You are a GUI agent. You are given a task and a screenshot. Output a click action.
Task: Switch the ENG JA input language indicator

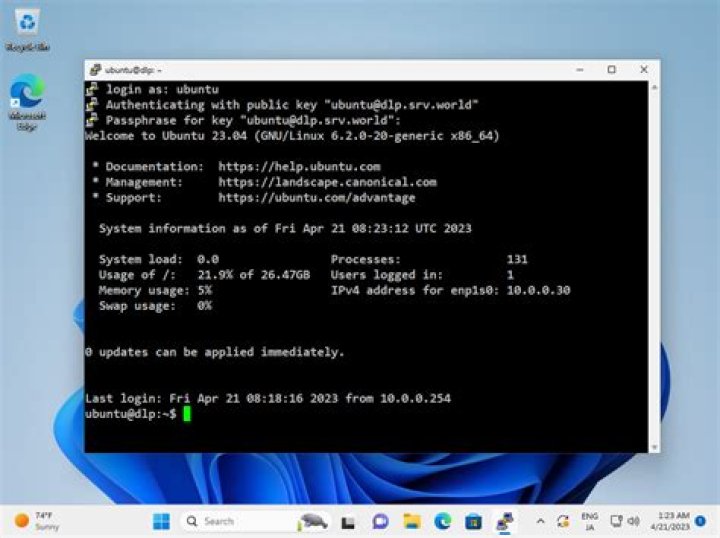(x=590, y=521)
